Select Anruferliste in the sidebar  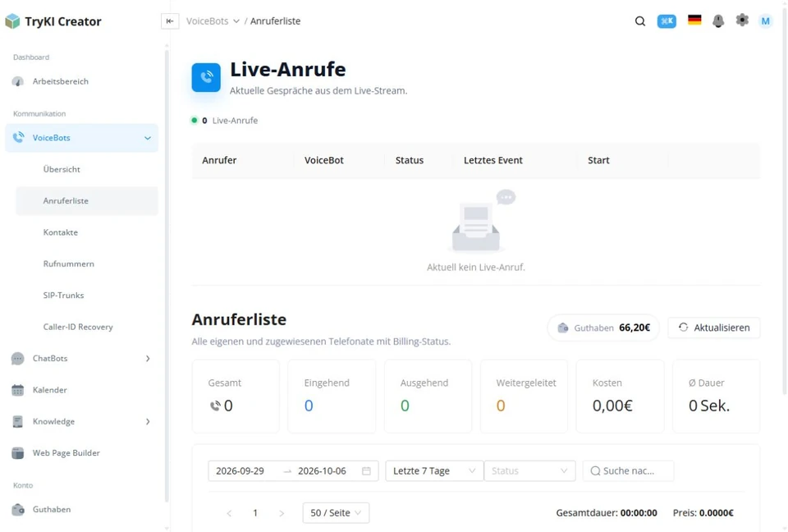point(87,200)
